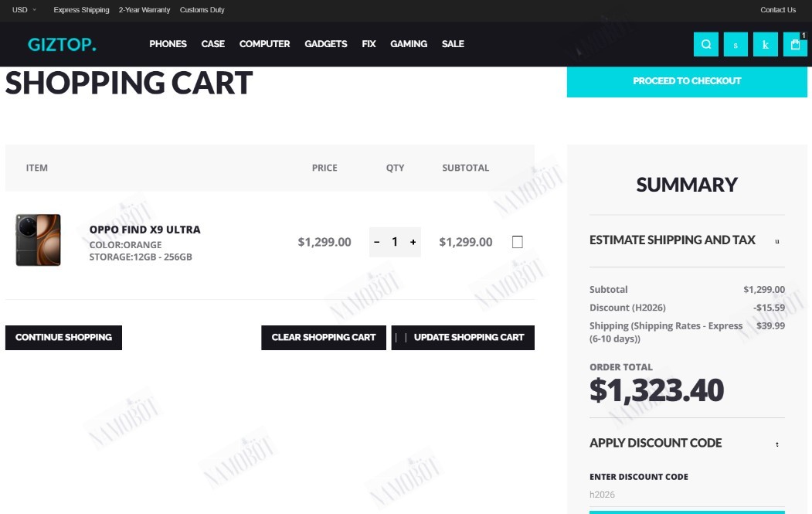This screenshot has width=812, height=514.
Task: Decrease quantity with the minus button
Action: [377, 242]
